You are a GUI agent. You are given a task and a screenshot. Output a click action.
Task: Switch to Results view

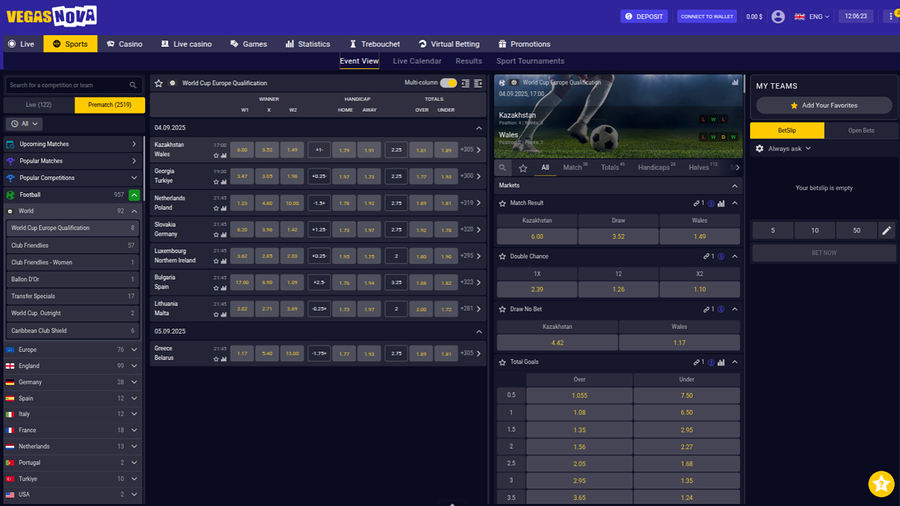[x=468, y=61]
